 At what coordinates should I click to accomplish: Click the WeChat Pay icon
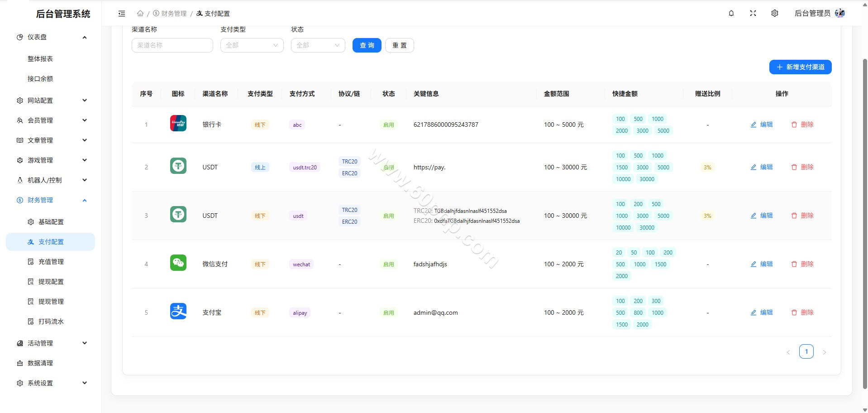point(178,263)
